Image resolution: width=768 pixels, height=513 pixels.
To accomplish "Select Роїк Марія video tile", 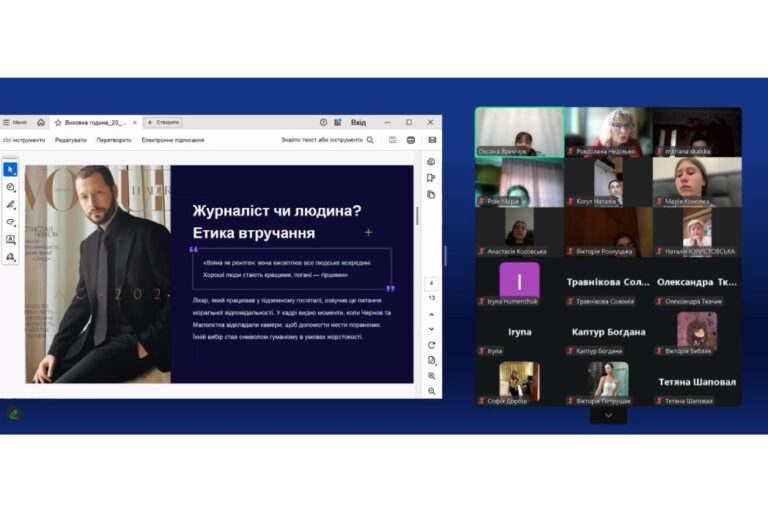I will (x=520, y=182).
